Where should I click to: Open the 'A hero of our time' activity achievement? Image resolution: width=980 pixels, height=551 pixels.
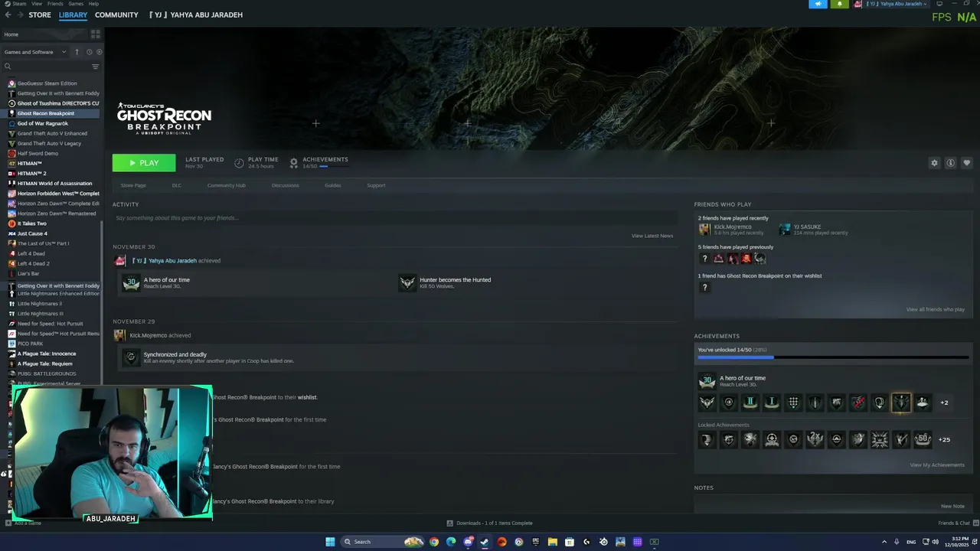pyautogui.click(x=131, y=283)
